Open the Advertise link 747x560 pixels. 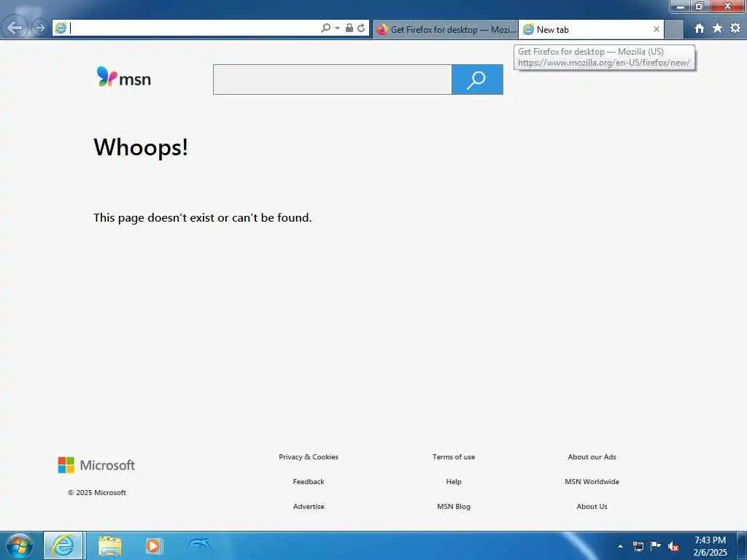[309, 506]
